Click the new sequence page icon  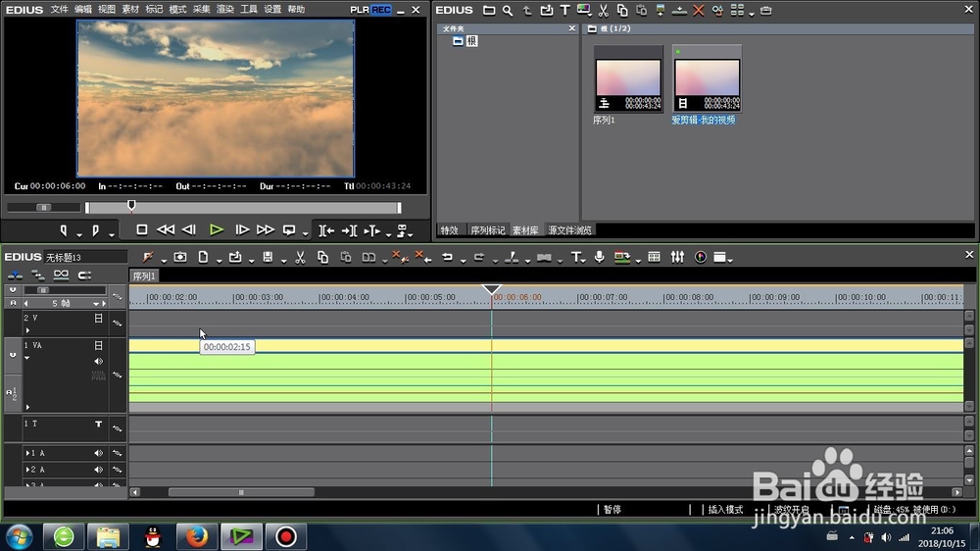203,257
